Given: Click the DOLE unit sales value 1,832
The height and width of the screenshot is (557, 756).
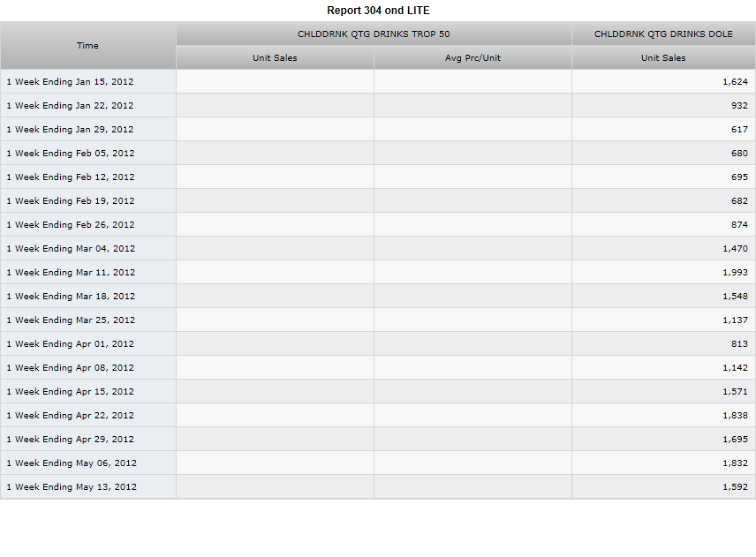Looking at the screenshot, I should [x=735, y=463].
